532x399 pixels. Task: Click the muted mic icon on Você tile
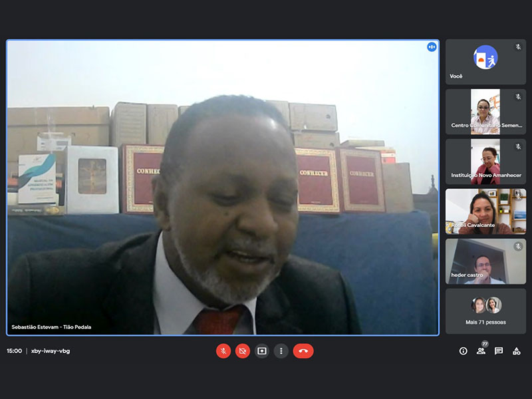(x=518, y=47)
